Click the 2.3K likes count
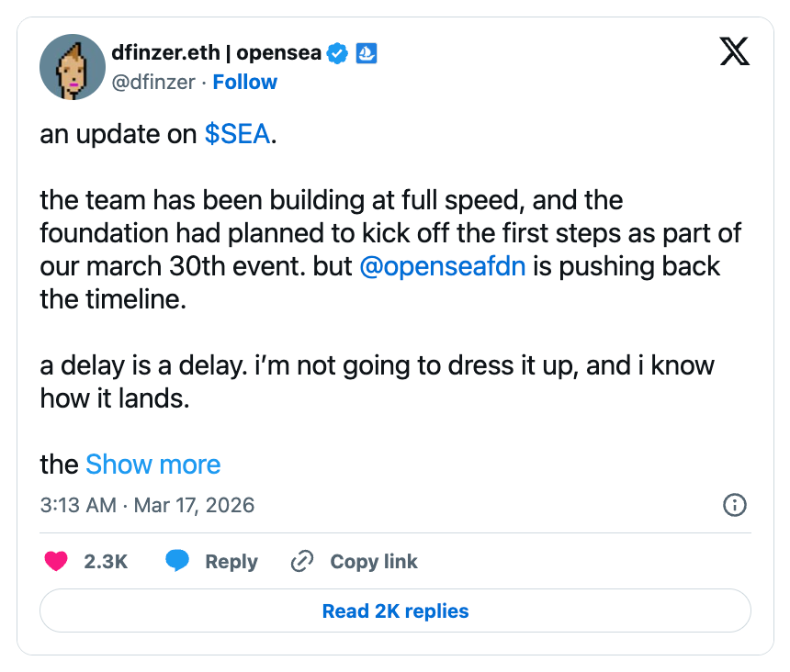The height and width of the screenshot is (672, 790). 106,562
